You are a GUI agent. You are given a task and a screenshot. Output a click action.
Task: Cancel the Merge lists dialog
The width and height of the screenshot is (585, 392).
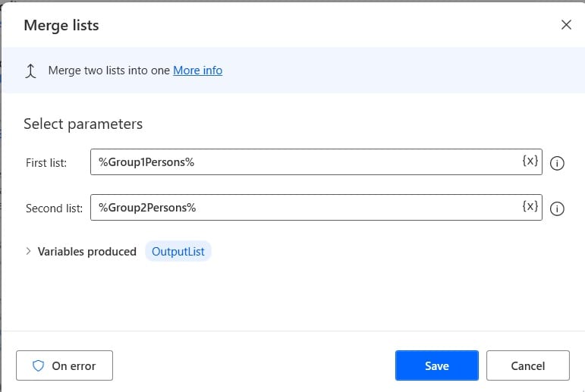[528, 365]
